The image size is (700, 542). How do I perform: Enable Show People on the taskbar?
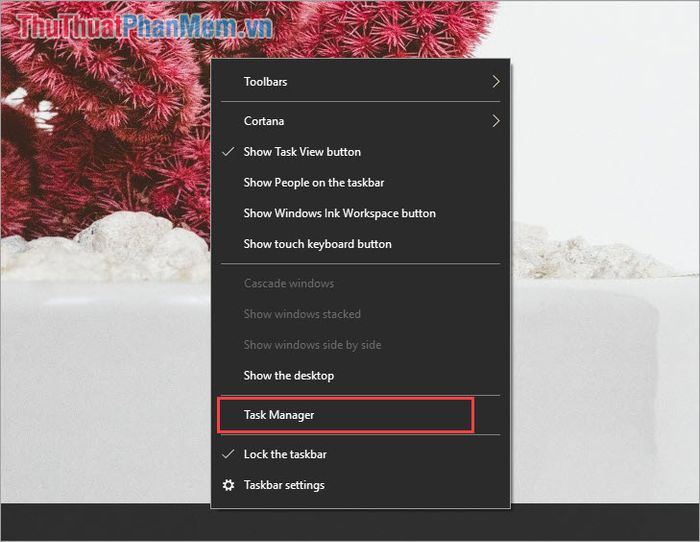click(x=360, y=183)
